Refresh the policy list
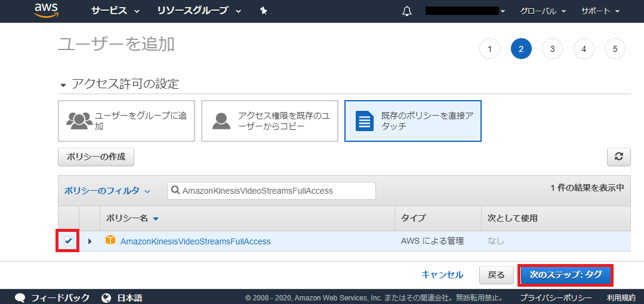Screen dimensions: 644x304 [x=619, y=157]
